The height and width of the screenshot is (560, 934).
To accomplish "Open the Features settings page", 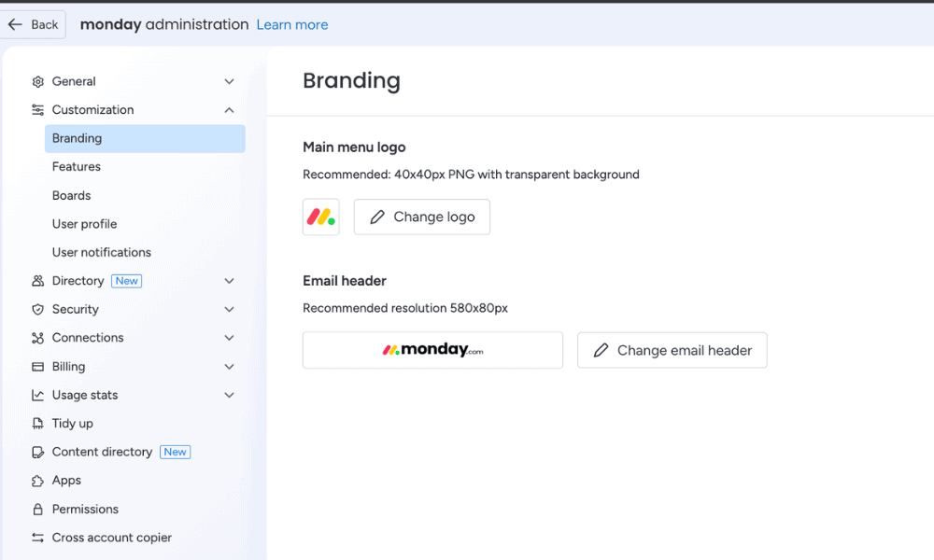I will tap(77, 167).
